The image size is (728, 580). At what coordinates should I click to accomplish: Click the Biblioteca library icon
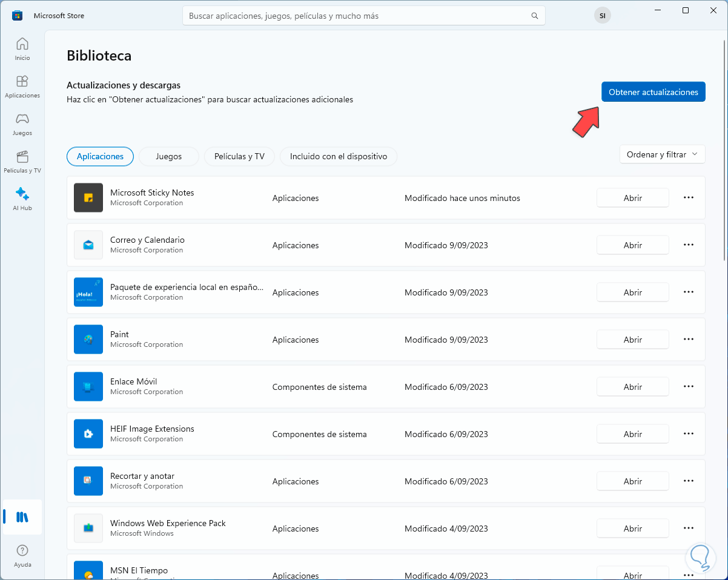tap(22, 517)
